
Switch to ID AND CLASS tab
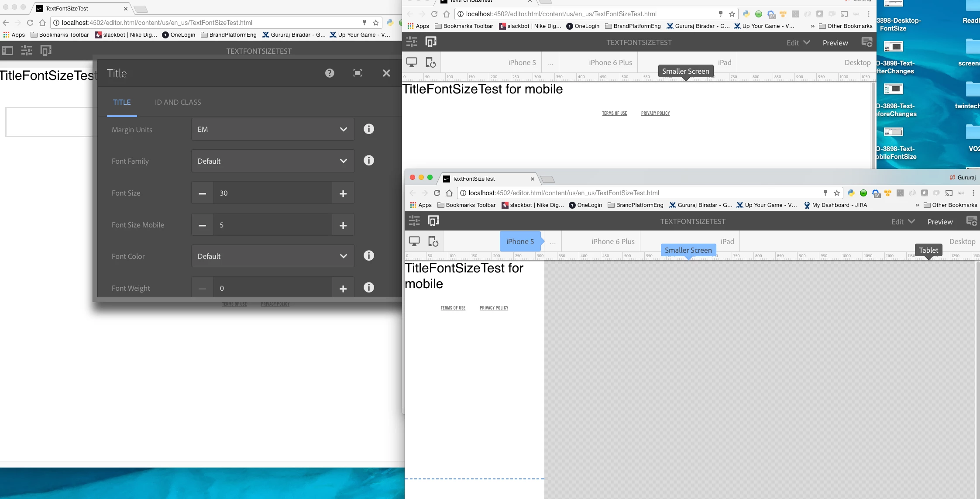point(178,102)
